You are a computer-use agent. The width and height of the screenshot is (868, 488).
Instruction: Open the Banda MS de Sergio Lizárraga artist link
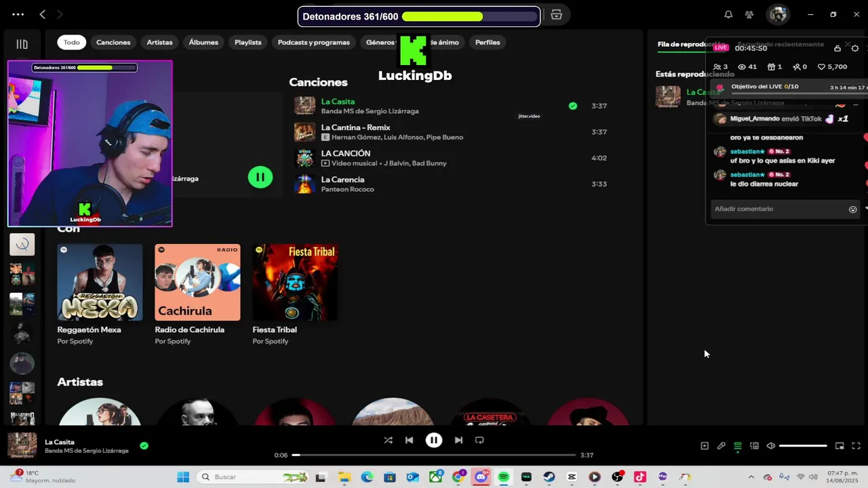click(370, 111)
